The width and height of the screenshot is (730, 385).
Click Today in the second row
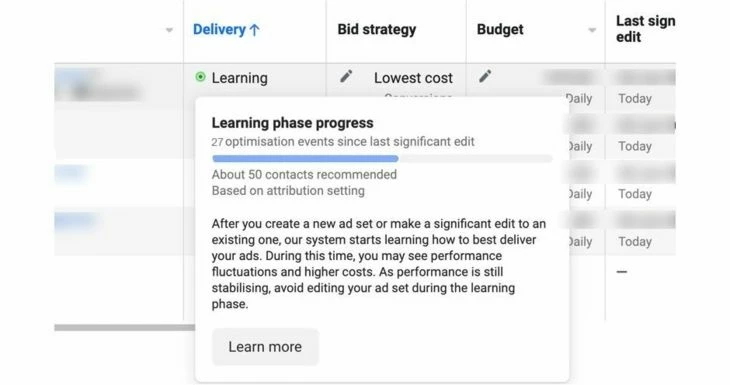[x=635, y=146]
